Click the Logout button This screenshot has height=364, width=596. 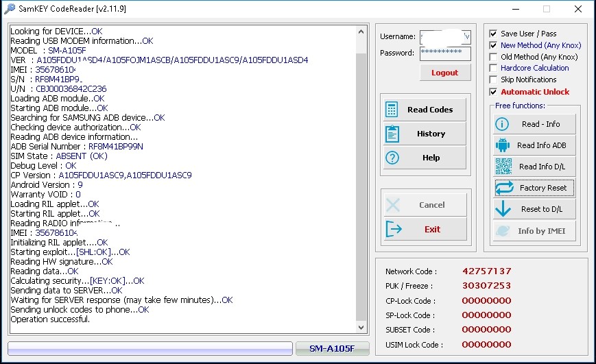point(445,73)
